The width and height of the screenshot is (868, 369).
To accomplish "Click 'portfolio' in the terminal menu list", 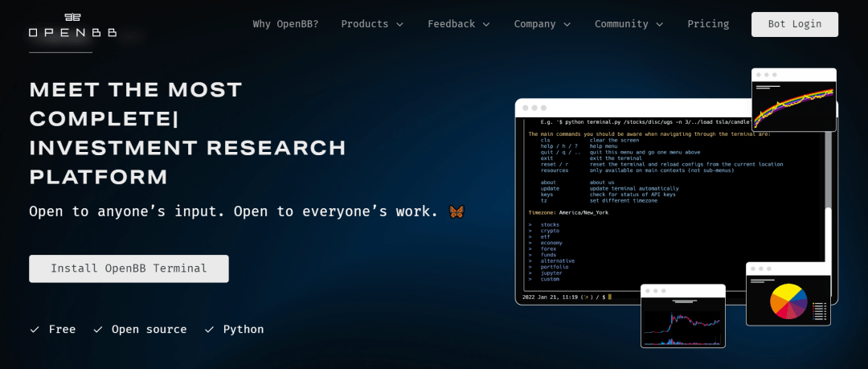I will (x=555, y=267).
